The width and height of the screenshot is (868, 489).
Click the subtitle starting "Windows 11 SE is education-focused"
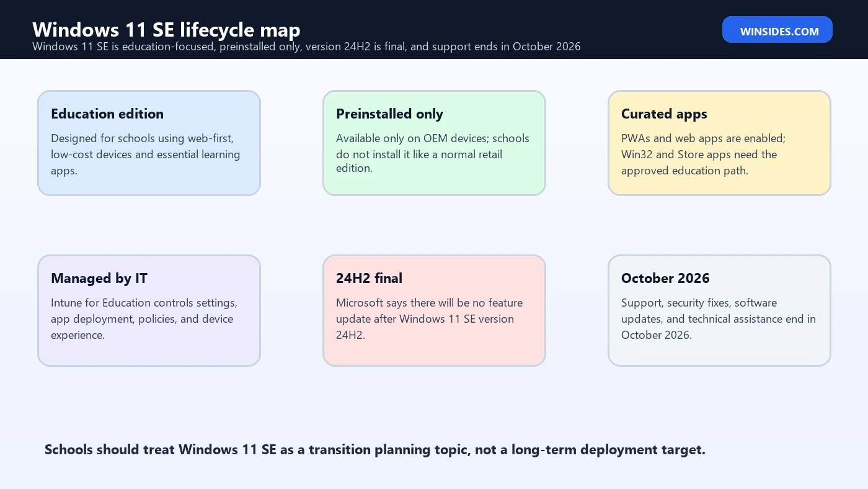[x=306, y=47]
